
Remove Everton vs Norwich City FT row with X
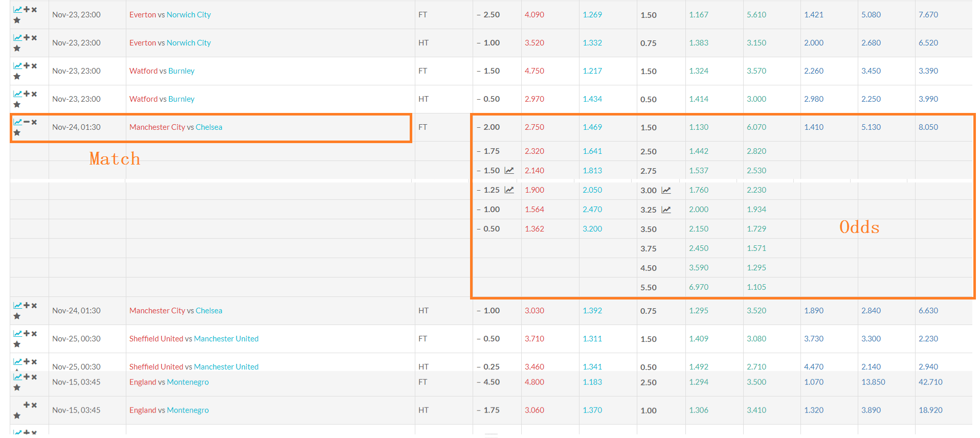pyautogui.click(x=34, y=10)
